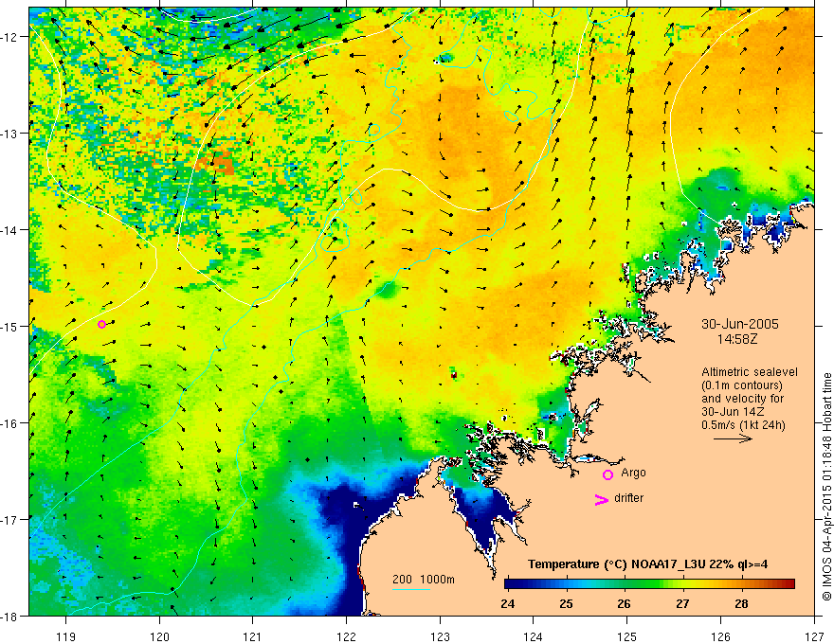The width and height of the screenshot is (834, 644).
Task: Click the colorbar value 27
Action: pyautogui.click(x=682, y=604)
